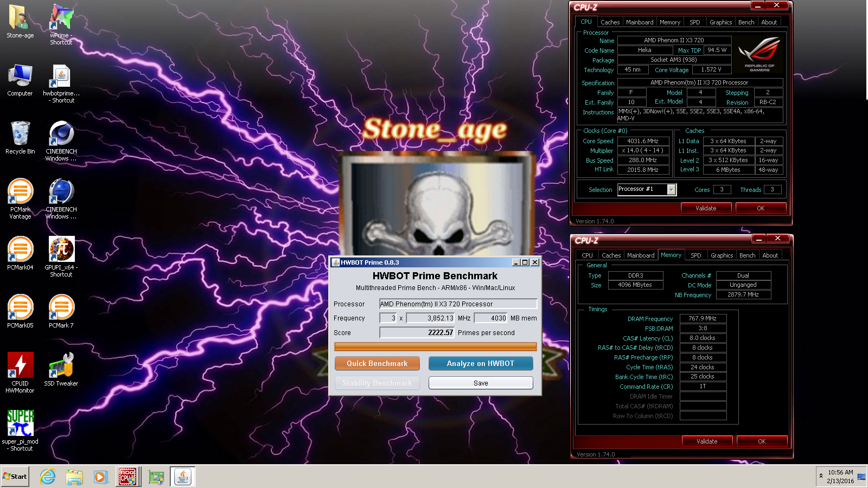Switch to ROG CPU-Z taskbar button
The width and height of the screenshot is (868, 488).
[127, 477]
